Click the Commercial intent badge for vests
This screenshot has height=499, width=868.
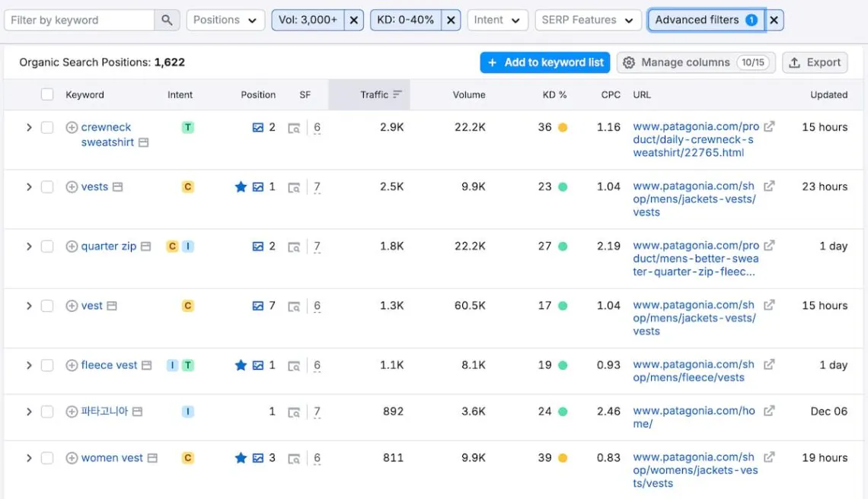187,187
